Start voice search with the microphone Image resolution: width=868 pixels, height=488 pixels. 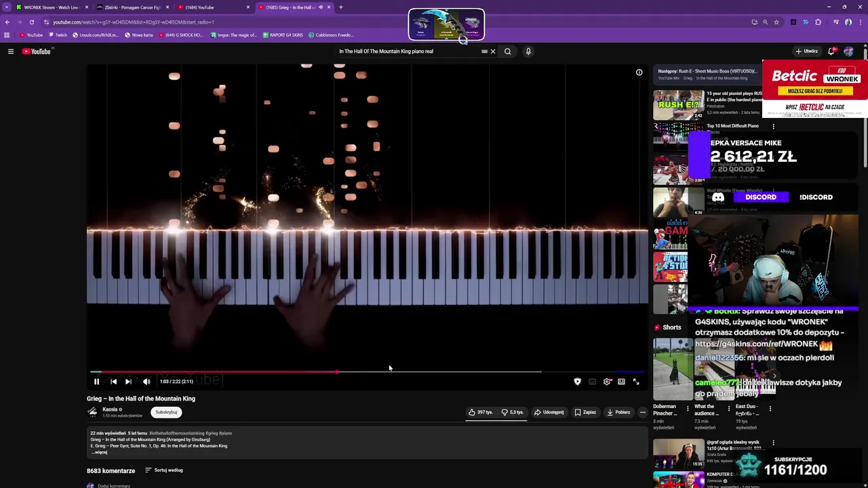[x=528, y=52]
